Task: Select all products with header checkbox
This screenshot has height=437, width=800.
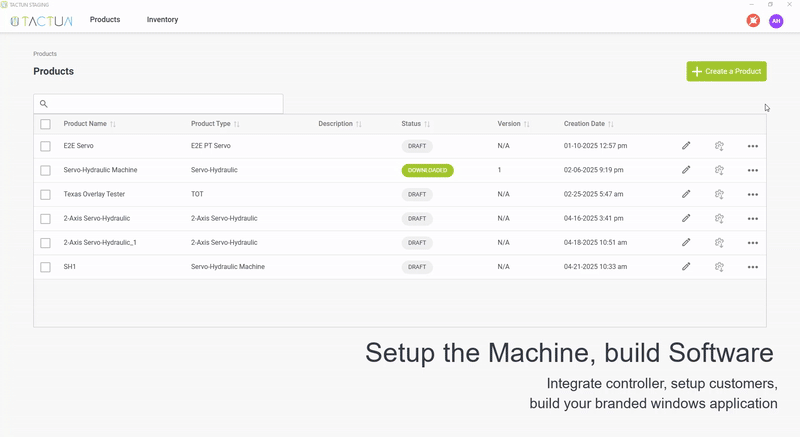Action: point(45,124)
